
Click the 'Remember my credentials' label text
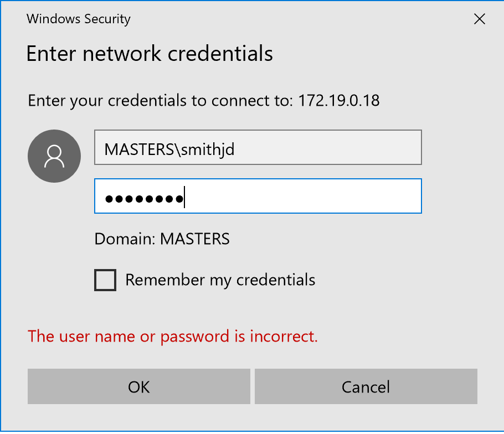220,280
